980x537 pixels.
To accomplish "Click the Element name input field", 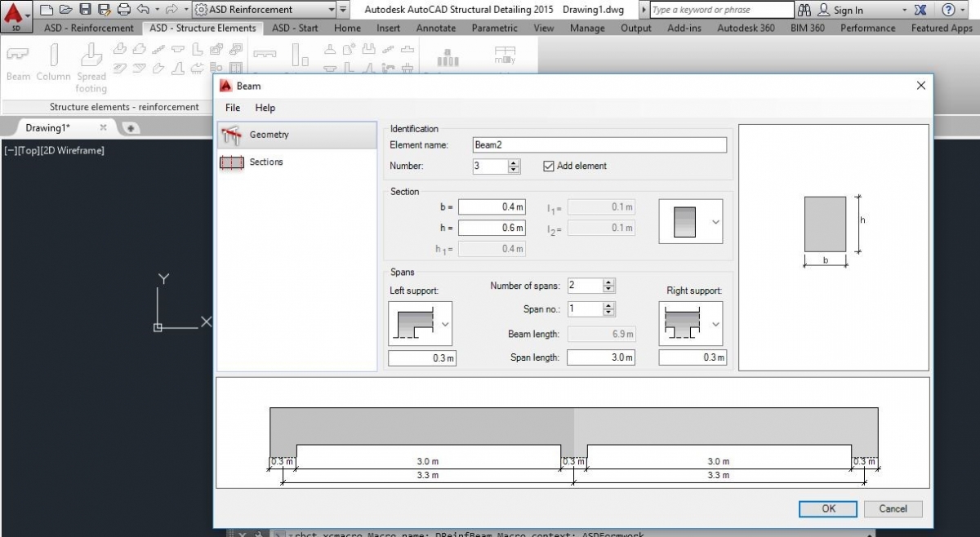I will 599,145.
